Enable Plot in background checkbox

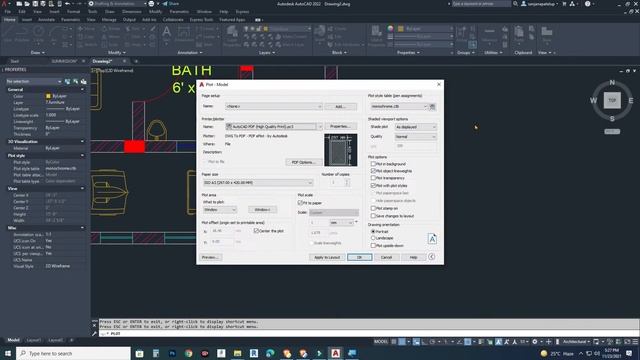tap(373, 164)
